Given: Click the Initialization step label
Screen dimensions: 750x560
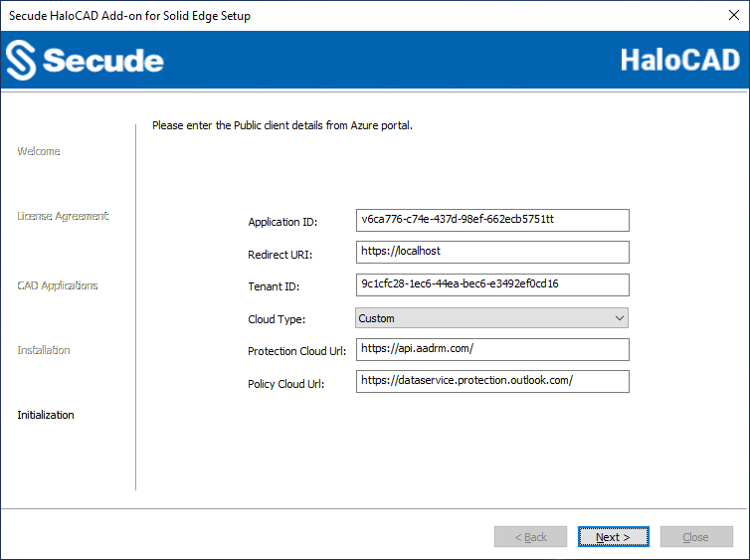Looking at the screenshot, I should click(46, 415).
